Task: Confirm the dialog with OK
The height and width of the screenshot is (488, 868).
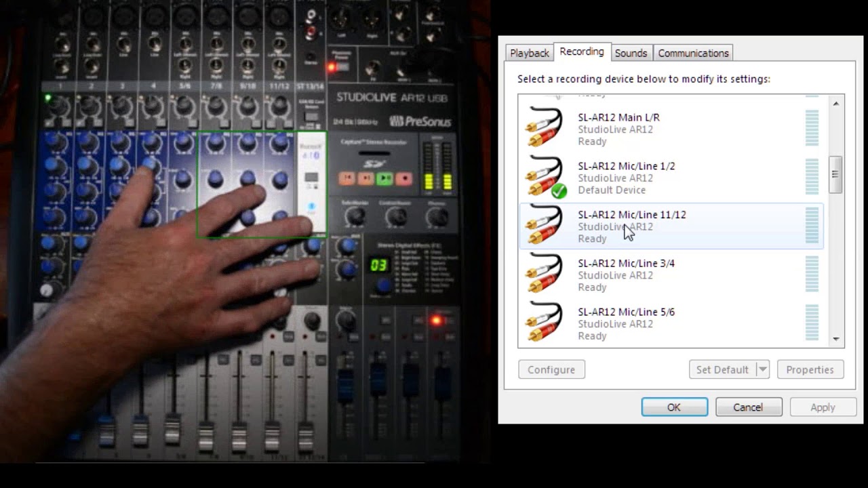Action: point(674,407)
